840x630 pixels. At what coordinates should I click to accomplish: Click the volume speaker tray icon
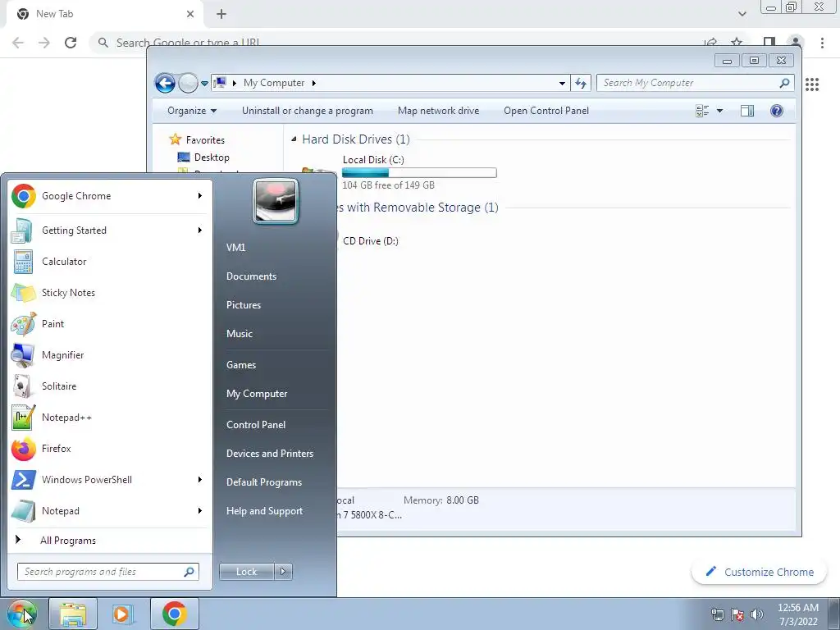757,614
